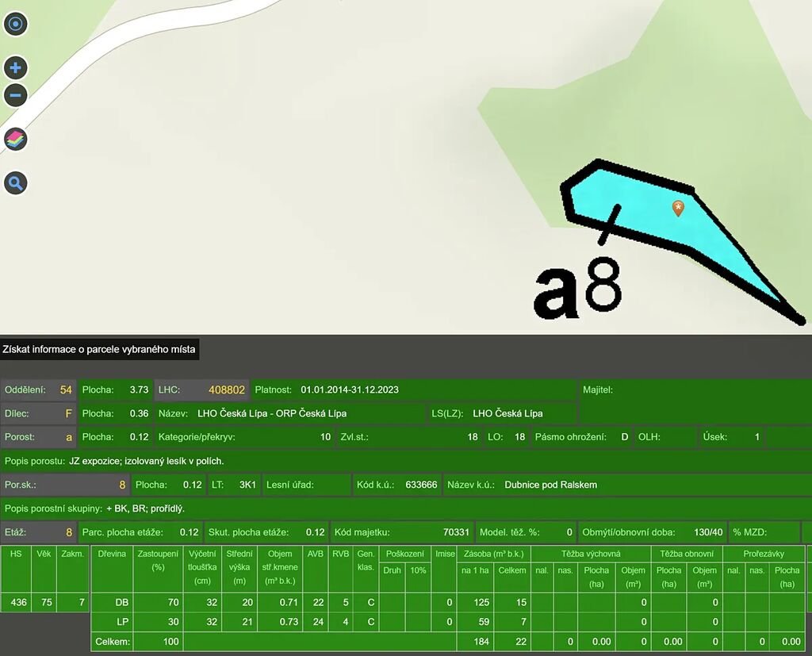Image resolution: width=812 pixels, height=656 pixels.
Task: Click the locate my position icon
Action: [15, 24]
